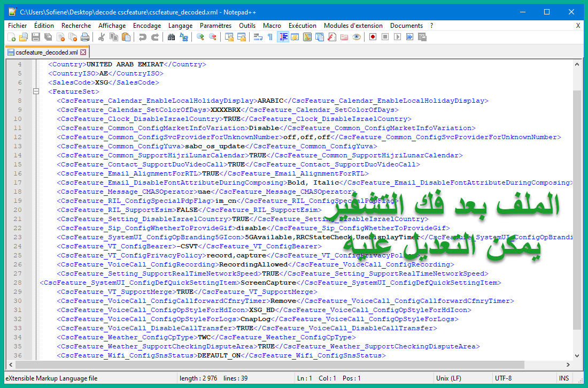Create a new file with the New icon
The image size is (588, 388).
point(11,37)
